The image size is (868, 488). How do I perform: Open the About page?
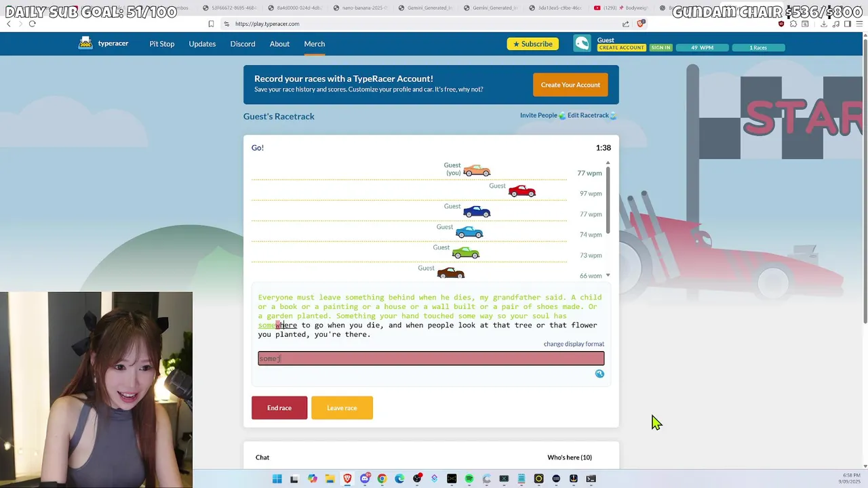pos(279,44)
